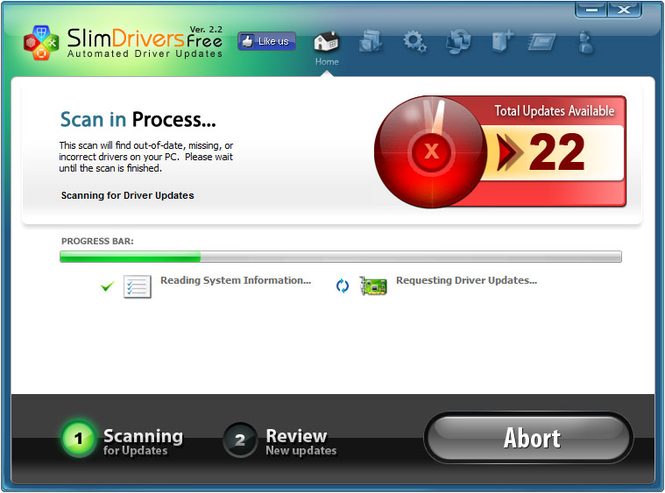Click the Requesting Driver Updates text

[467, 280]
